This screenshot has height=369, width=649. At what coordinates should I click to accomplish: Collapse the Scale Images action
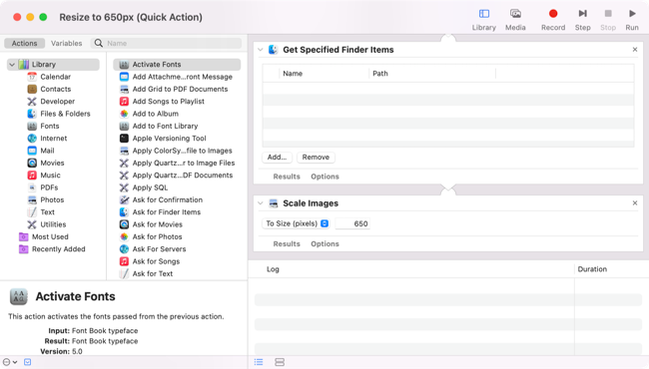(x=260, y=203)
